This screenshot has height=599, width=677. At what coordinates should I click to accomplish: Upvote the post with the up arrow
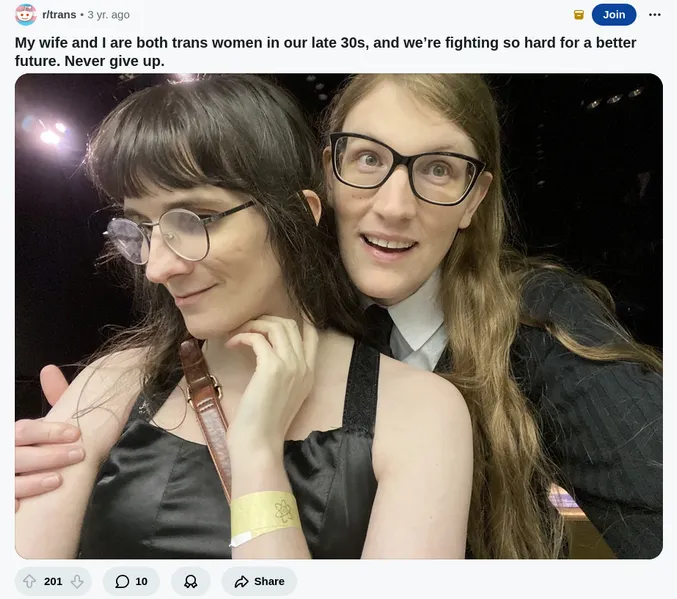pos(29,581)
